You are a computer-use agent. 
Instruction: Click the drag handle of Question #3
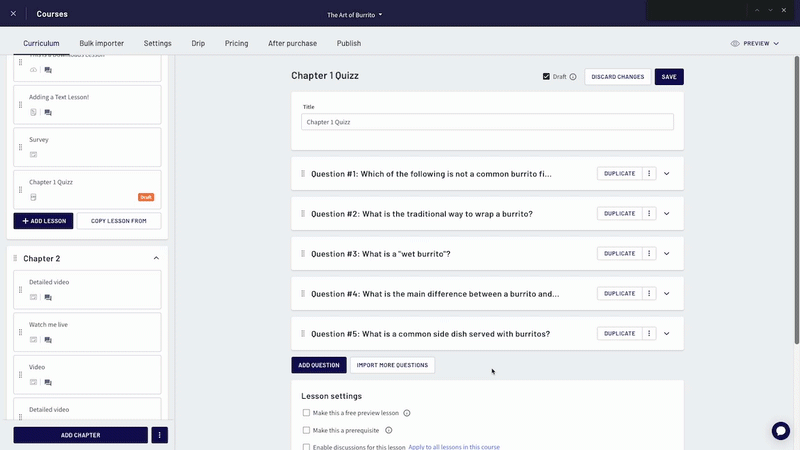(303, 253)
